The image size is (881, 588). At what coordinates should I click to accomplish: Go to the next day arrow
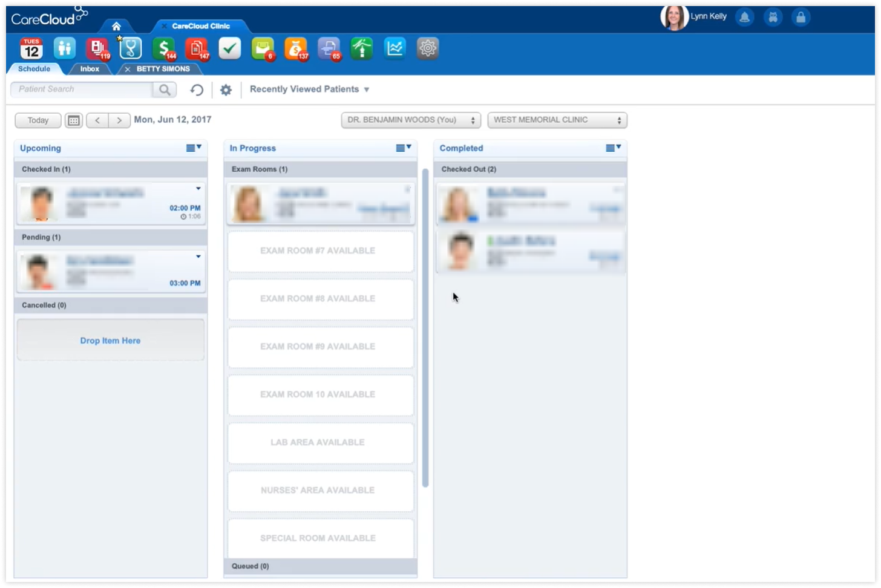tap(119, 120)
